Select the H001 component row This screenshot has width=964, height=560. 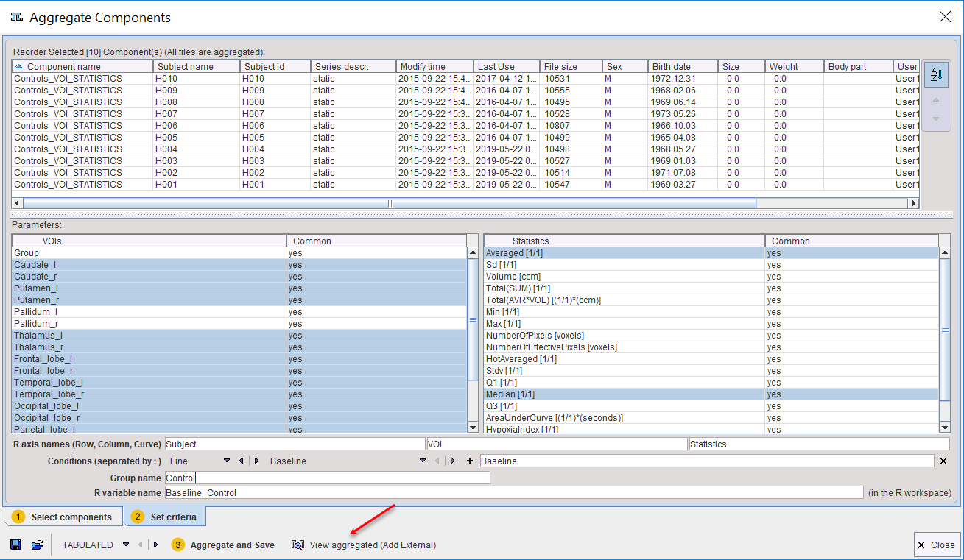pos(465,184)
